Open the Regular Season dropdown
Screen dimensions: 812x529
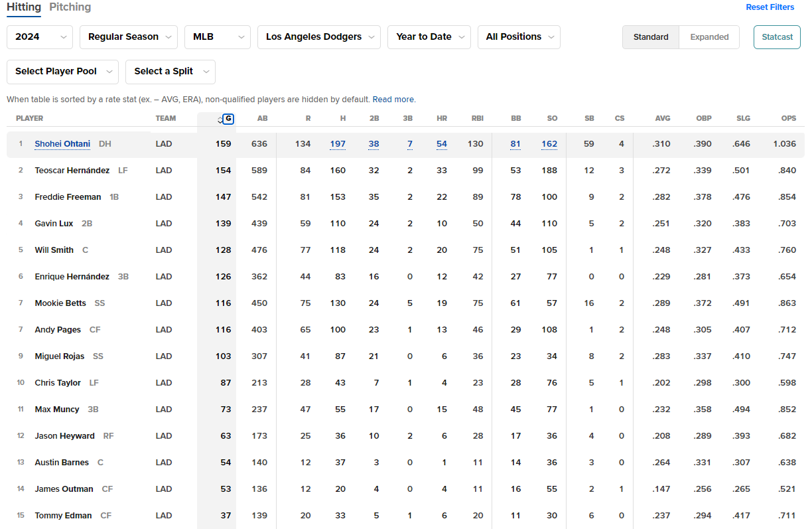click(129, 37)
